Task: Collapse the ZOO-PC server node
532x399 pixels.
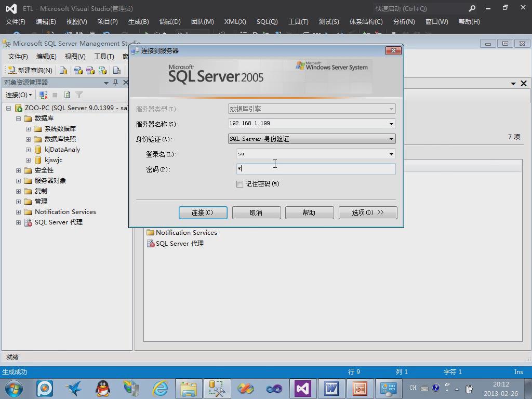Action: pos(8,108)
